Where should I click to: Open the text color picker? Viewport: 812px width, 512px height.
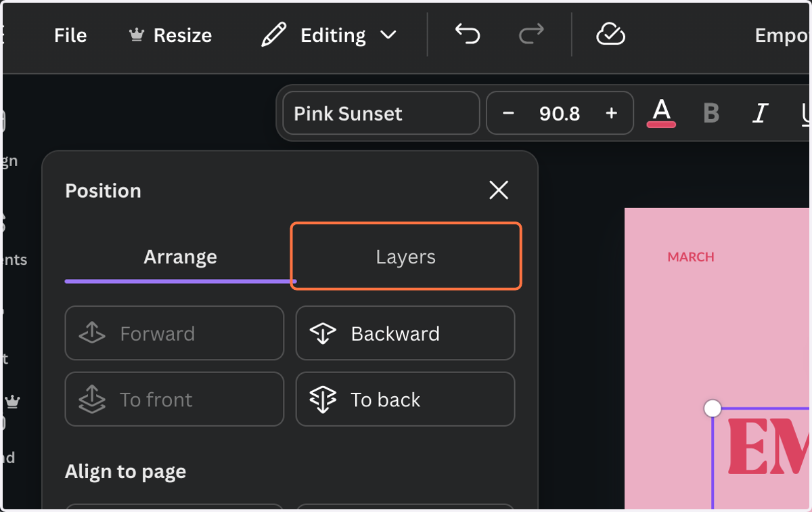tap(661, 113)
